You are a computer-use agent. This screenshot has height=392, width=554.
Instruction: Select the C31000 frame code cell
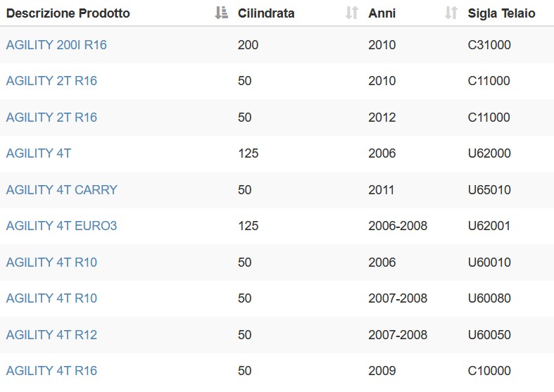489,45
